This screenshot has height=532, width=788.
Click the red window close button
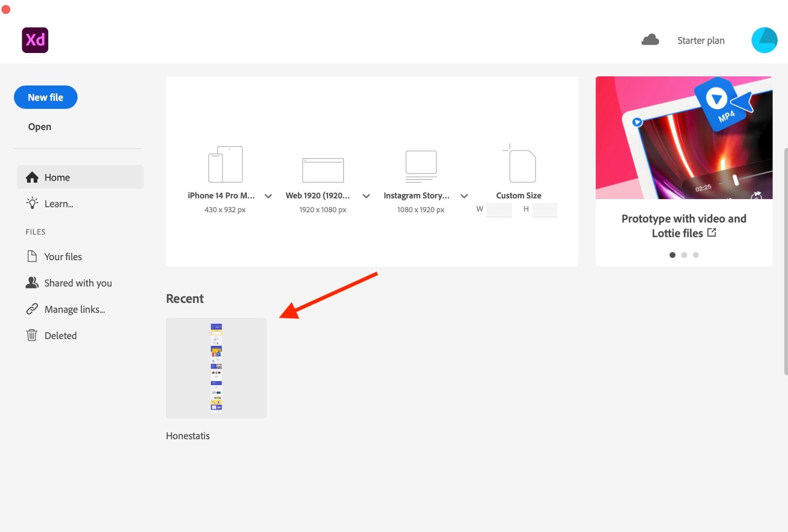(6, 9)
